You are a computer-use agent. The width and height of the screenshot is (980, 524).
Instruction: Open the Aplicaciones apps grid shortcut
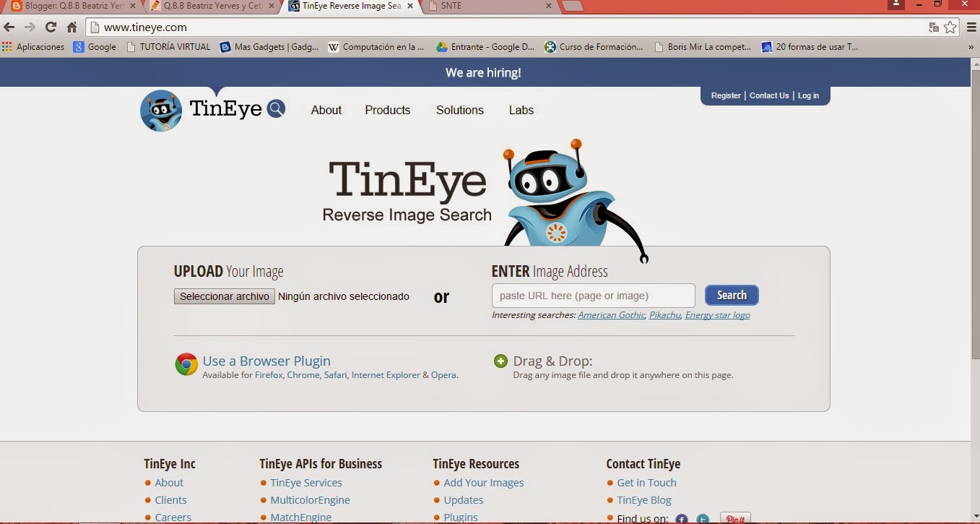pos(33,47)
